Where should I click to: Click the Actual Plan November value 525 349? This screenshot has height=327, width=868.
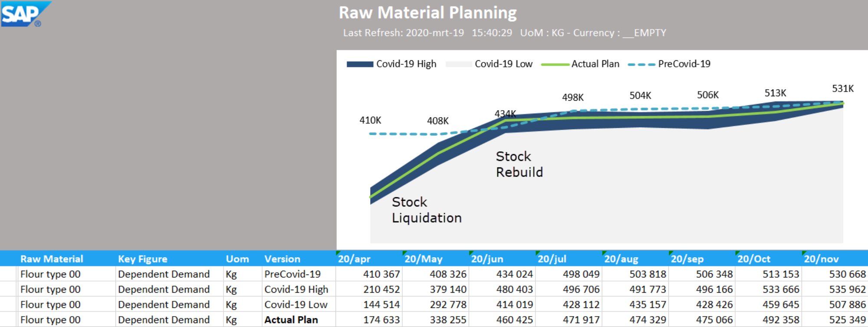(847, 320)
